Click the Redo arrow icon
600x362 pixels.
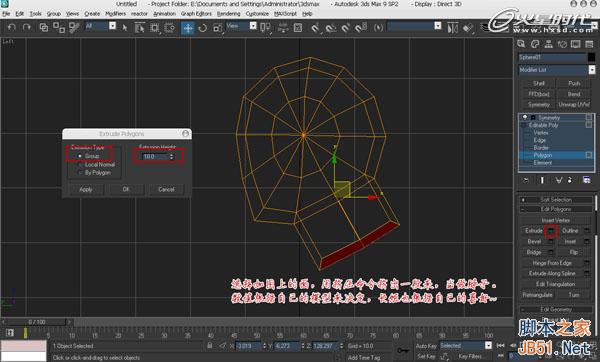(26, 28)
